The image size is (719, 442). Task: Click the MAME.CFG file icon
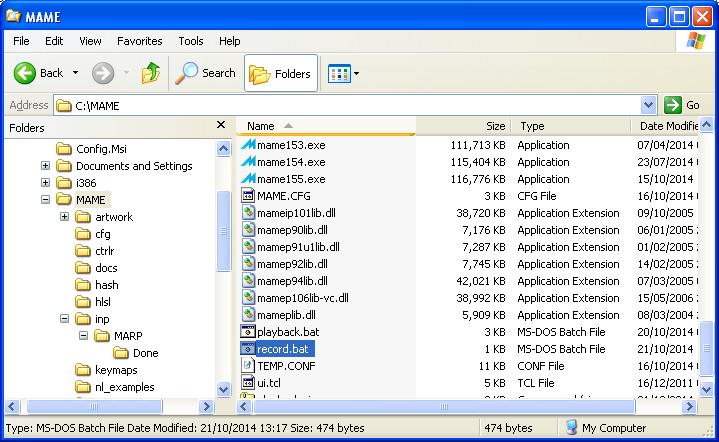pyautogui.click(x=249, y=196)
